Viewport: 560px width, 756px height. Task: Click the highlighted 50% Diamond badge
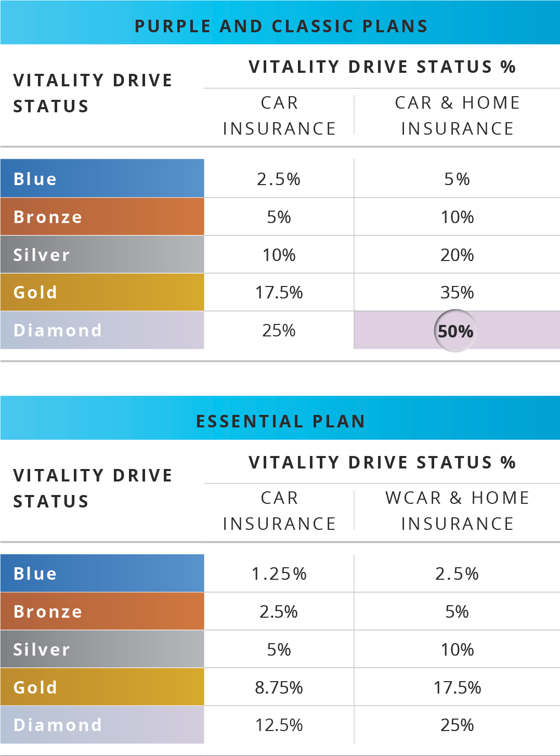[x=455, y=331]
